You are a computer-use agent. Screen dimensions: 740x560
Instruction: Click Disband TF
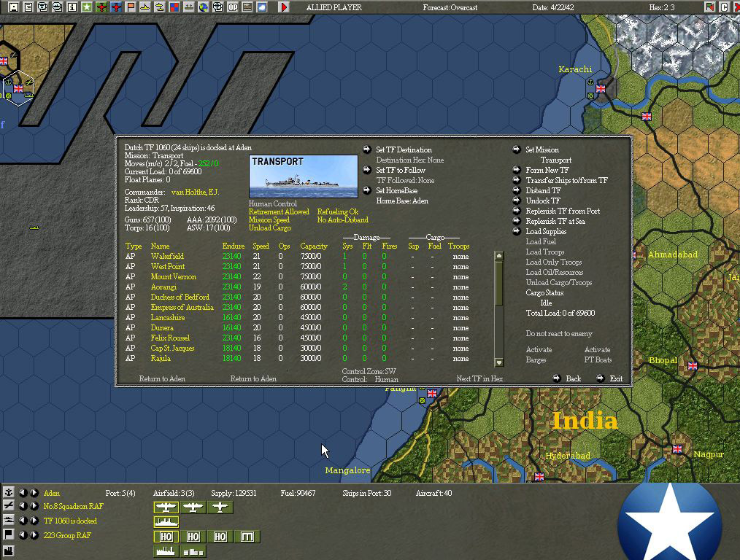coord(543,190)
